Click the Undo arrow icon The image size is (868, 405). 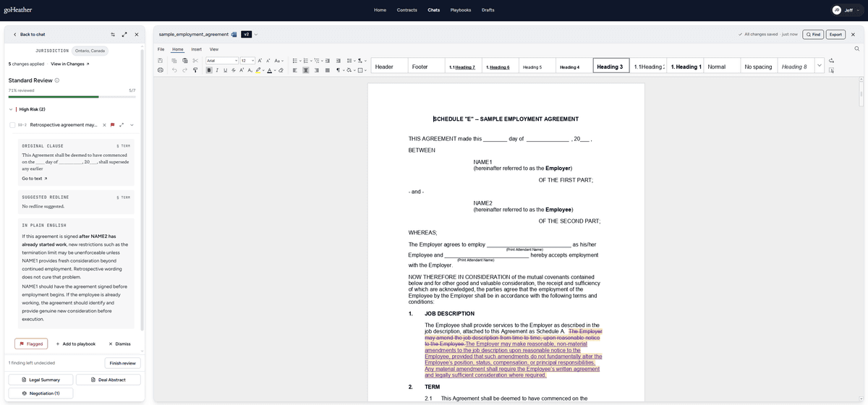pos(174,70)
